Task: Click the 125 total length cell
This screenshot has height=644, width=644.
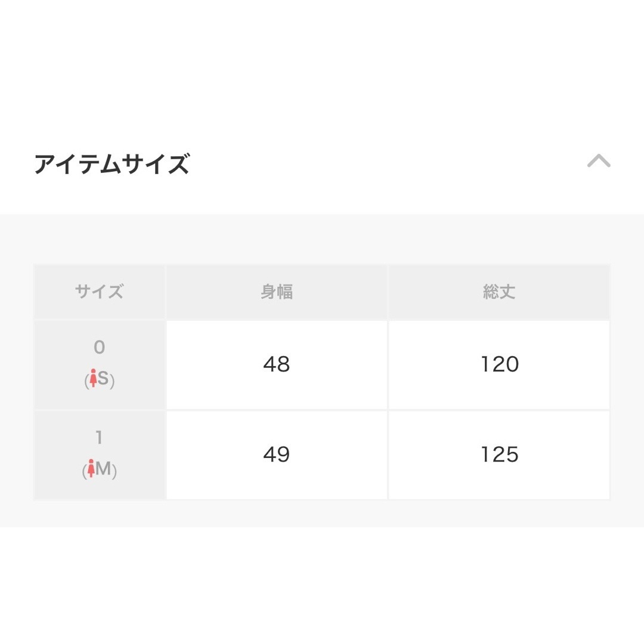Action: click(x=499, y=455)
